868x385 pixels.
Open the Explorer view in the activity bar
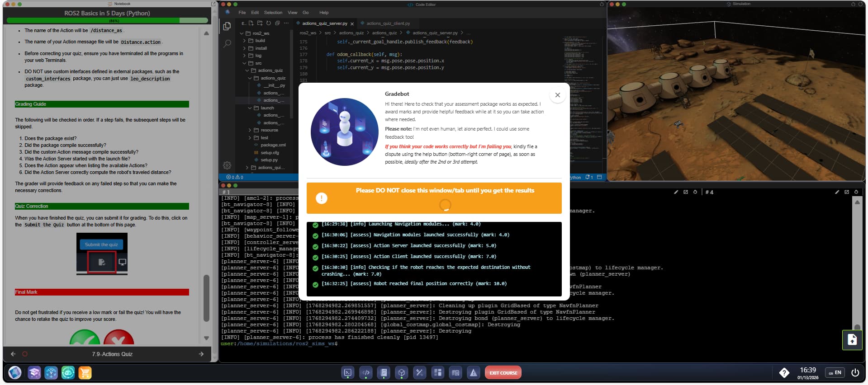click(x=227, y=26)
